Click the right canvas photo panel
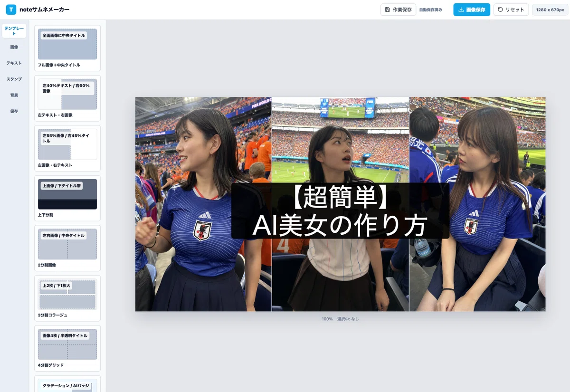This screenshot has height=392, width=570. click(x=477, y=204)
